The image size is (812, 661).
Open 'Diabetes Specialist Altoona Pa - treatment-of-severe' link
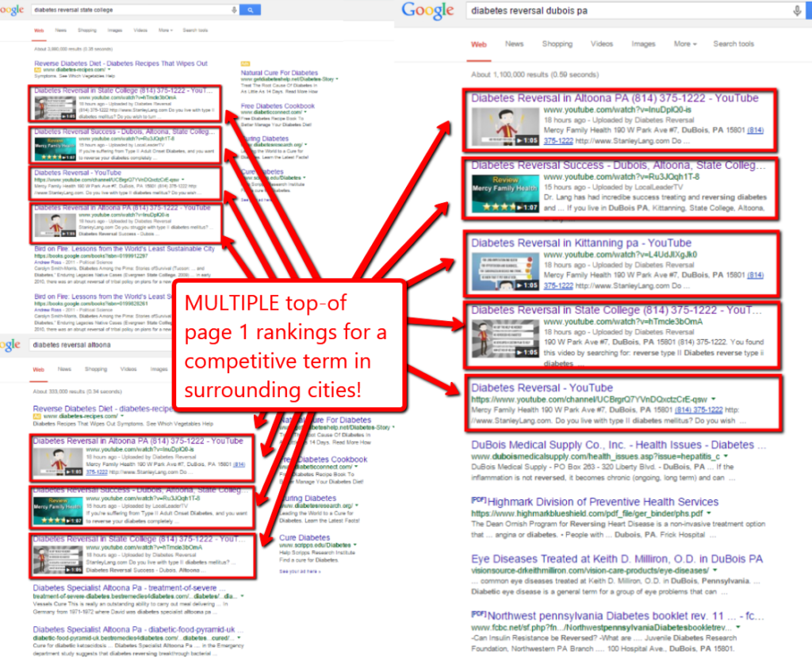coord(129,588)
